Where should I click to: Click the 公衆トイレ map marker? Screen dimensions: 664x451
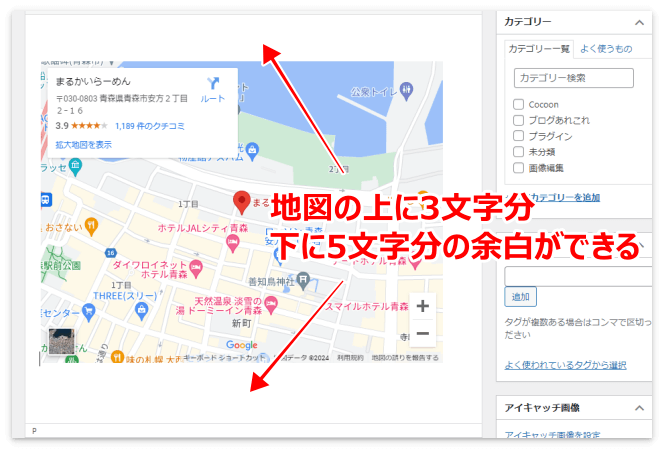(406, 91)
